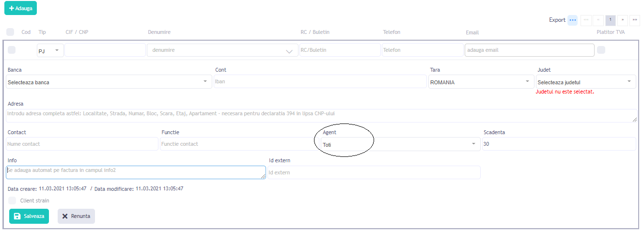This screenshot has width=644, height=232.
Task: Click into the Adresa text area
Action: pyautogui.click(x=321, y=115)
